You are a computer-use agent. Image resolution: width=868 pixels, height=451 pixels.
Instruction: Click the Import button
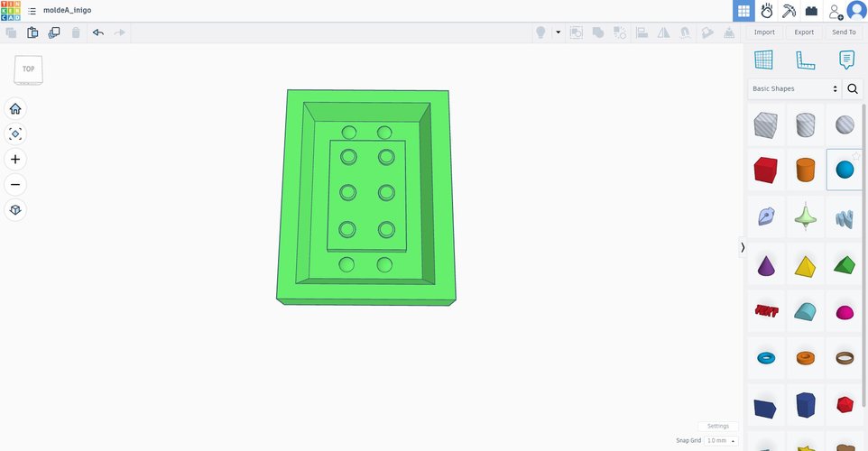(x=764, y=32)
